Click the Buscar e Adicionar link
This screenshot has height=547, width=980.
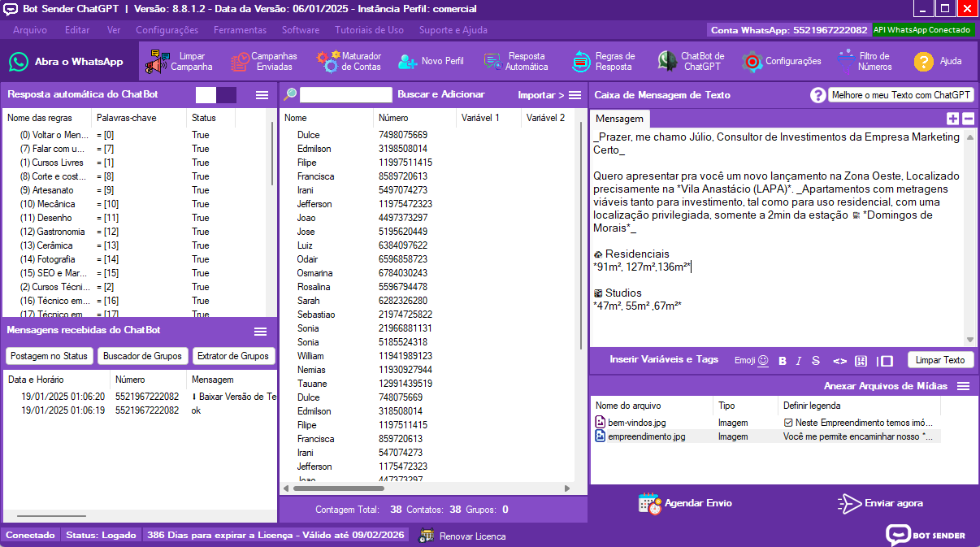[440, 94]
